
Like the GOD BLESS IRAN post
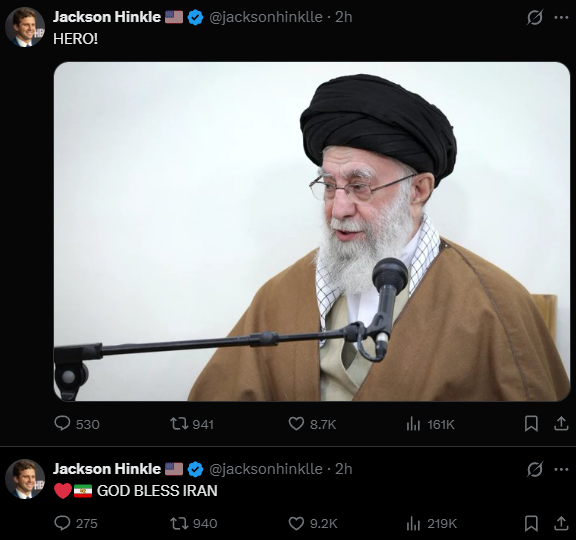[x=313, y=523]
